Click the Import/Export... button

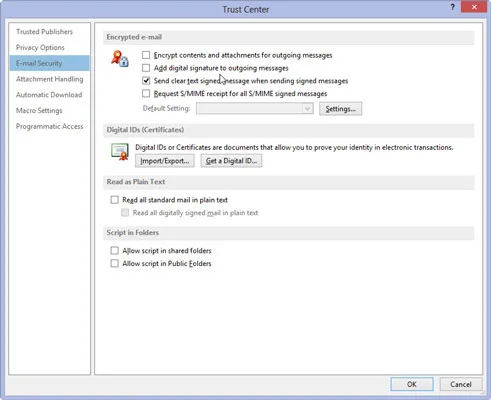coord(165,161)
